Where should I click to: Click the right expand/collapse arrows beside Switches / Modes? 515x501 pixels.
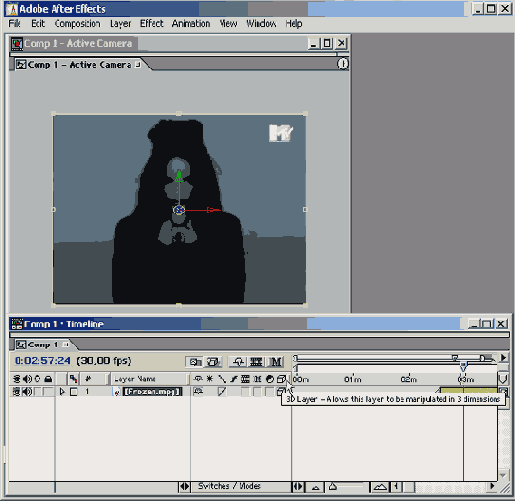298,486
